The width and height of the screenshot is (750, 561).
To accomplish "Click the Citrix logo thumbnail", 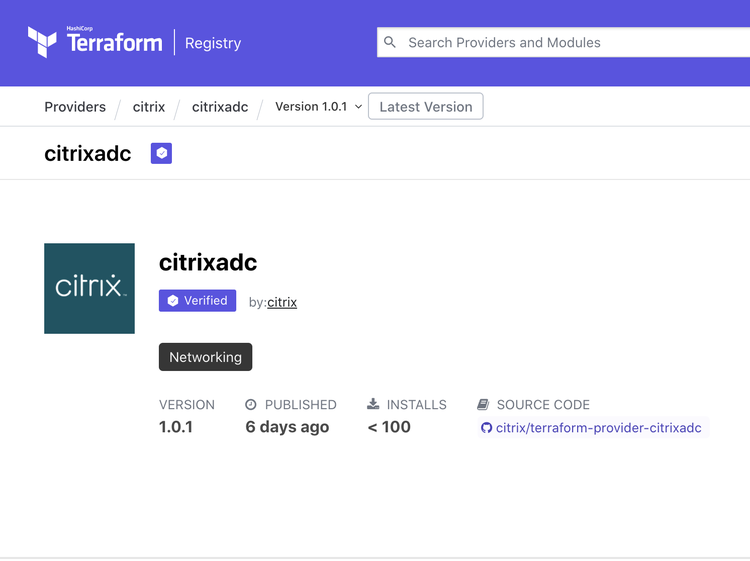I will (89, 288).
